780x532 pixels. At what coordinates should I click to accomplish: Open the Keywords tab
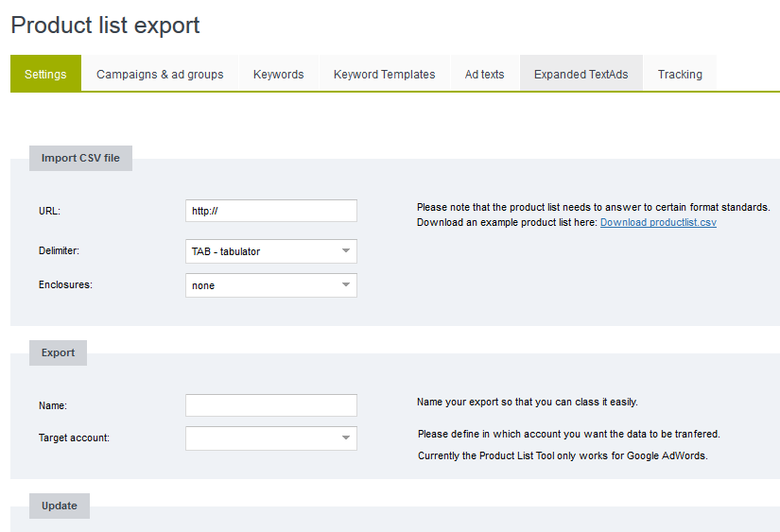tap(278, 74)
